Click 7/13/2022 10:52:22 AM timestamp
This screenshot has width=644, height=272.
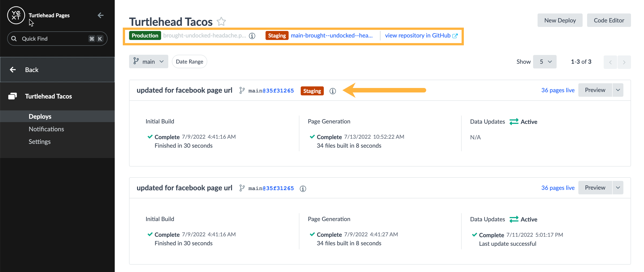point(374,137)
